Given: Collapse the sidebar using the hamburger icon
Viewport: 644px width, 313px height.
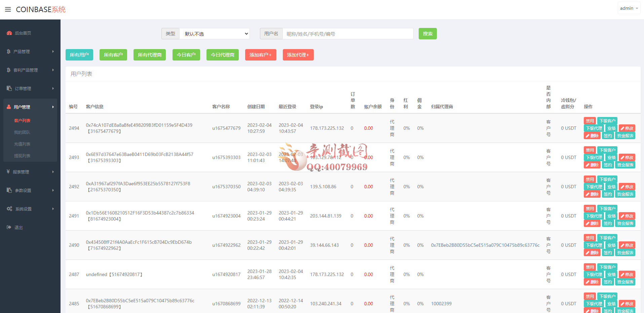Looking at the screenshot, I should tap(8, 9).
